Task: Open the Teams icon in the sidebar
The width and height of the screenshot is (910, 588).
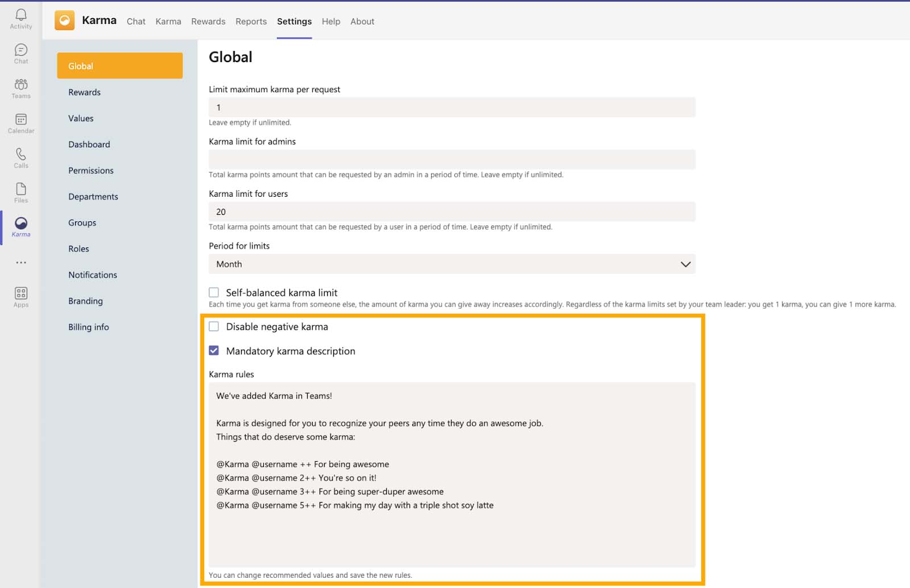Action: pos(20,88)
